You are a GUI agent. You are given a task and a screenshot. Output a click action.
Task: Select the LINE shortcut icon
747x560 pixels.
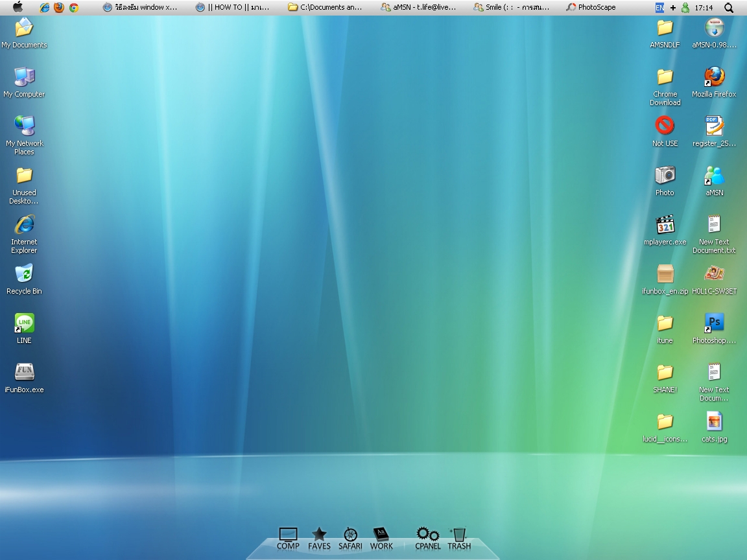[24, 329]
